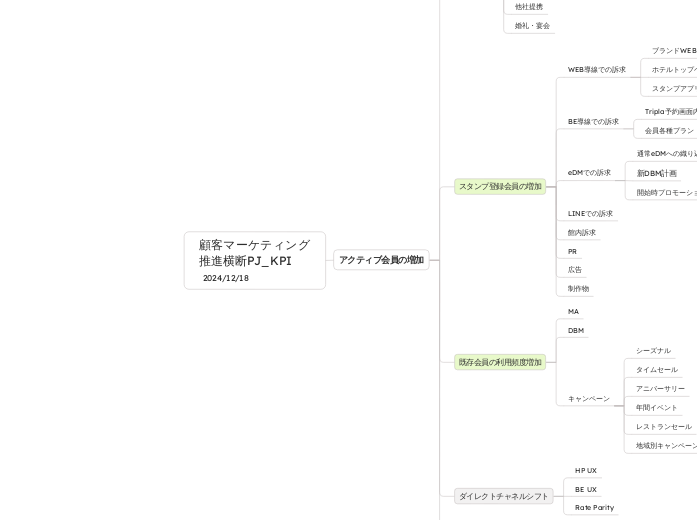697x520 pixels.
Task: Select the BE UX subtopic
Action: (x=585, y=489)
